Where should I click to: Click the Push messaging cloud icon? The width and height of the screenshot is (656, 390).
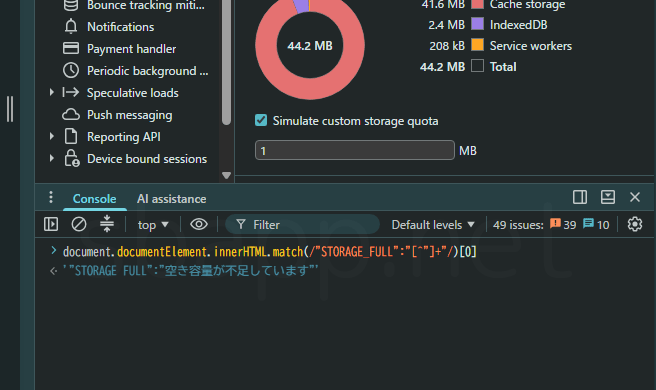[71, 114]
